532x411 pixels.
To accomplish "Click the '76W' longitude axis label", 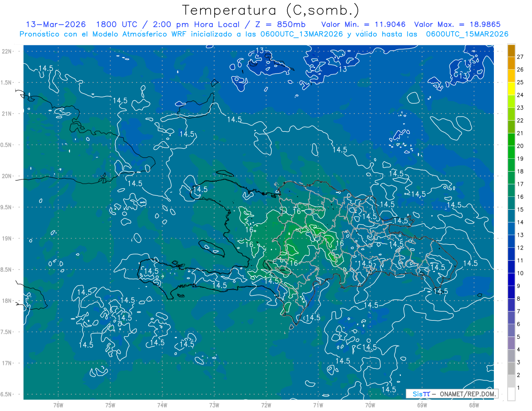I will [x=58, y=405].
